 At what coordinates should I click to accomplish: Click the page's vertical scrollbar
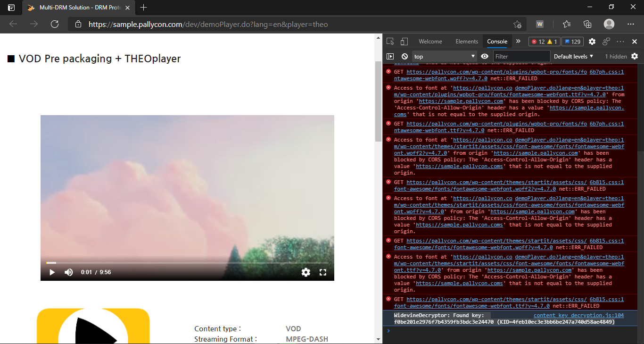[378, 101]
